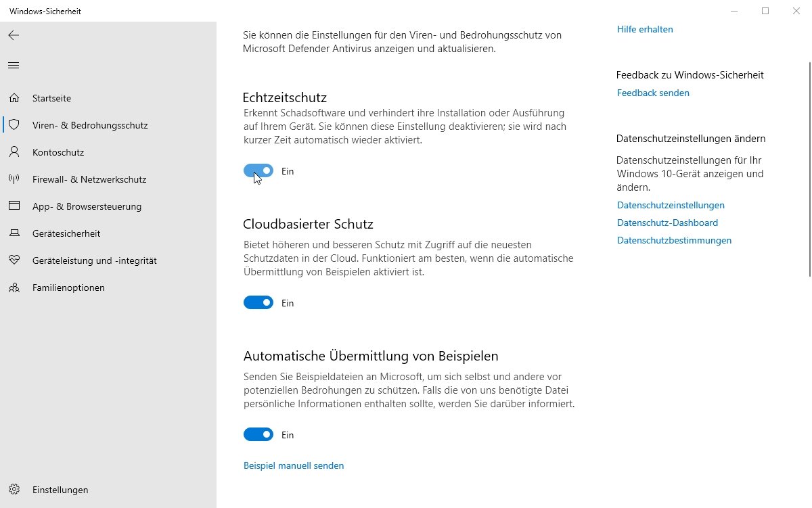Turn off Cloudbasierter Schutz
The height and width of the screenshot is (508, 812).
(258, 302)
